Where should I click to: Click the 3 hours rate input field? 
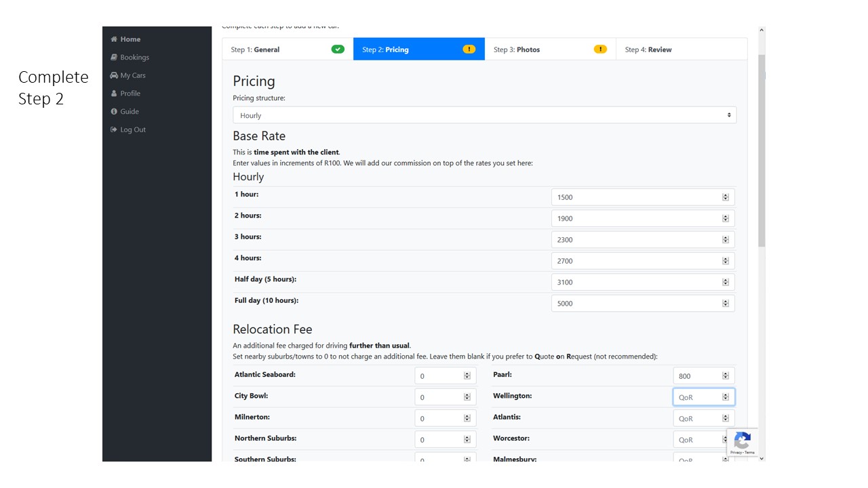643,240
